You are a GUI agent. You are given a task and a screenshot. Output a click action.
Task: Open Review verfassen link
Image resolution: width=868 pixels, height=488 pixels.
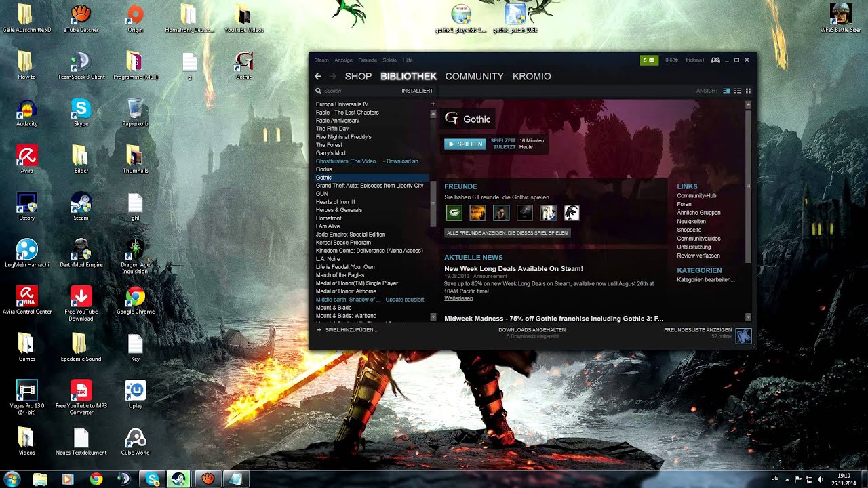[698, 256]
